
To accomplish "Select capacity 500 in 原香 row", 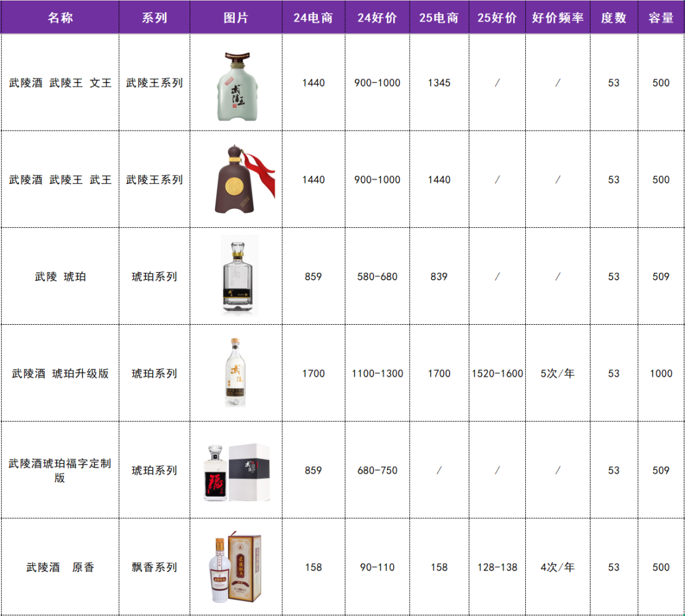I will tap(661, 567).
